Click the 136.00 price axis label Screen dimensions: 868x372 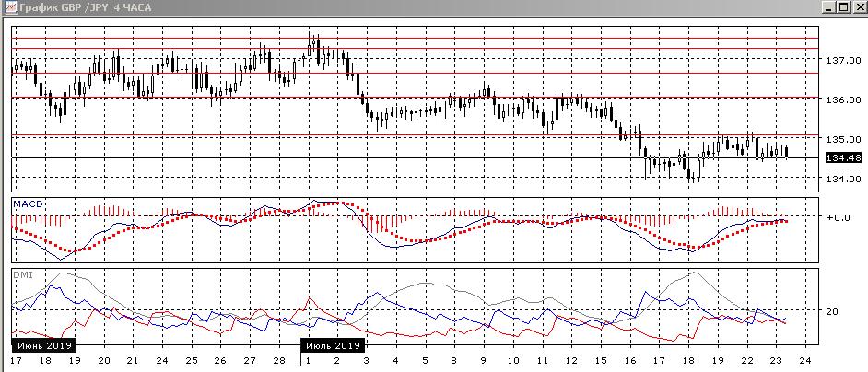(x=837, y=99)
